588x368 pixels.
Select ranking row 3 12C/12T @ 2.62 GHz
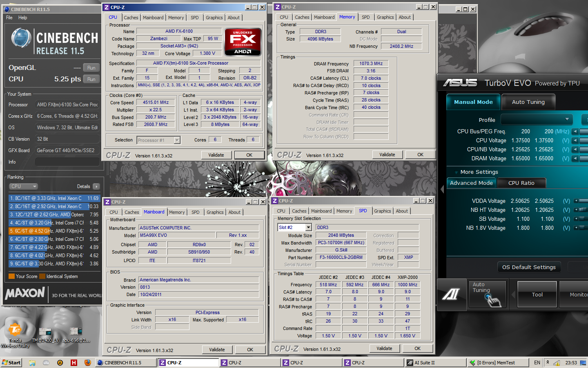point(54,215)
